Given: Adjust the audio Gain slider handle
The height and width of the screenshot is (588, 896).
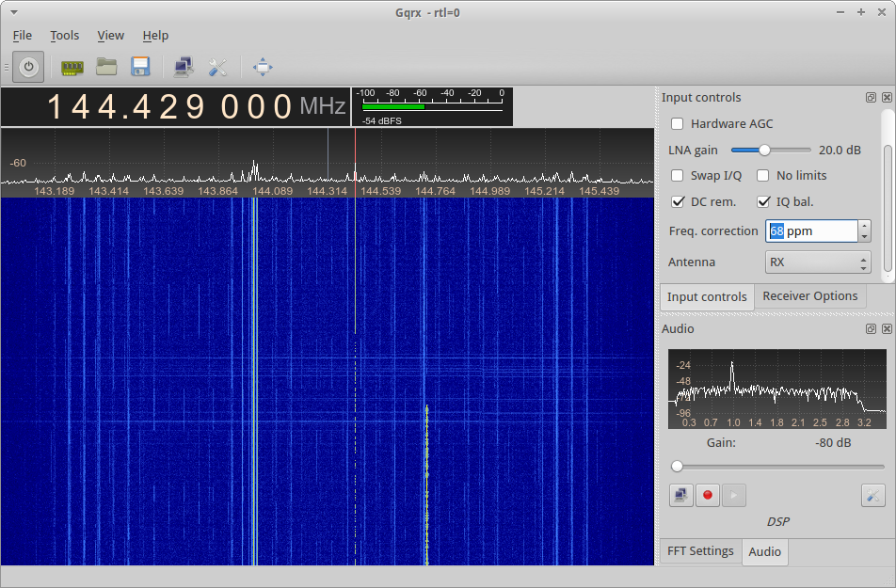Looking at the screenshot, I should [x=677, y=467].
